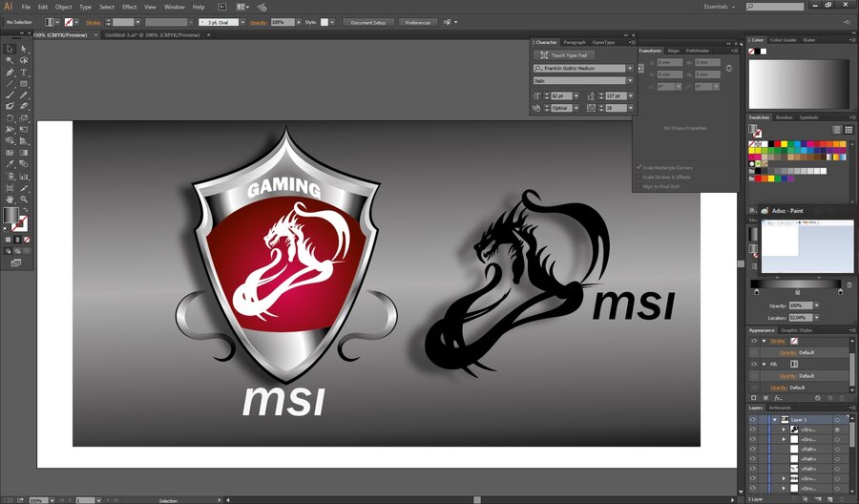Click the Swap Fill and Stroke arrows

pyautogui.click(x=25, y=210)
